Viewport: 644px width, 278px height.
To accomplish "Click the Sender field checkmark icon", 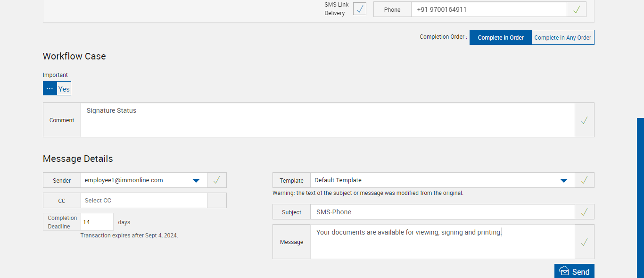I will click(217, 180).
